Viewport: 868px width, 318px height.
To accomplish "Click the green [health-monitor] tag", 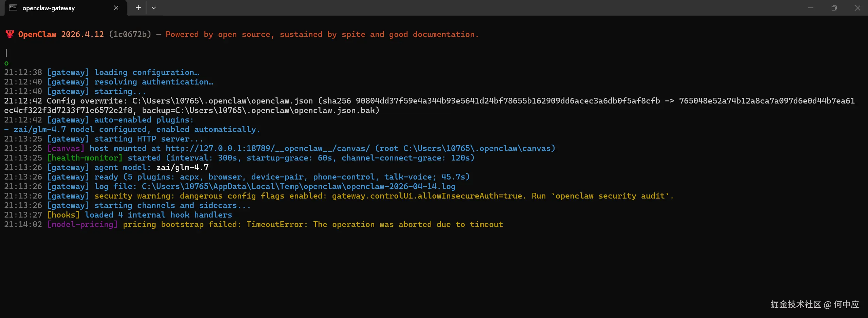I will 85,158.
